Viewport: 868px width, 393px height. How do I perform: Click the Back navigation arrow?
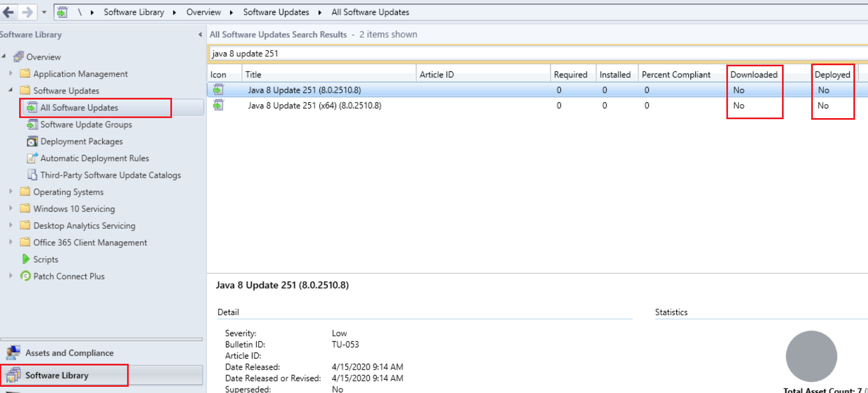(8, 12)
